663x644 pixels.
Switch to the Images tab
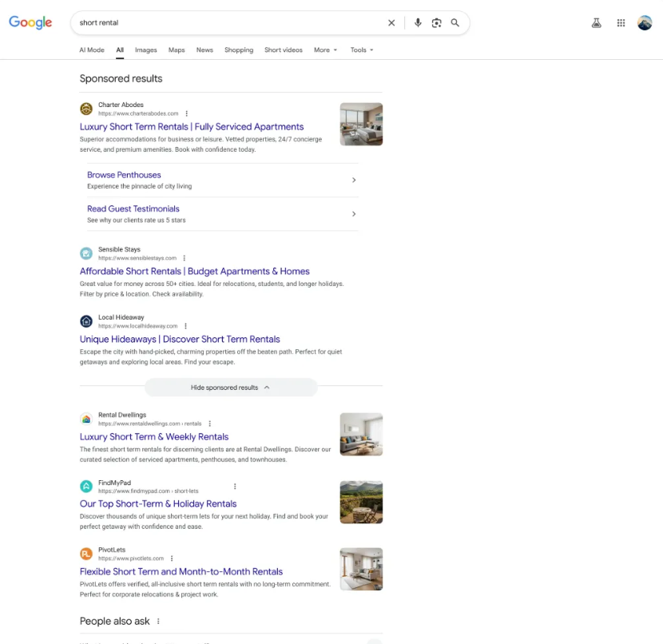[x=145, y=50]
